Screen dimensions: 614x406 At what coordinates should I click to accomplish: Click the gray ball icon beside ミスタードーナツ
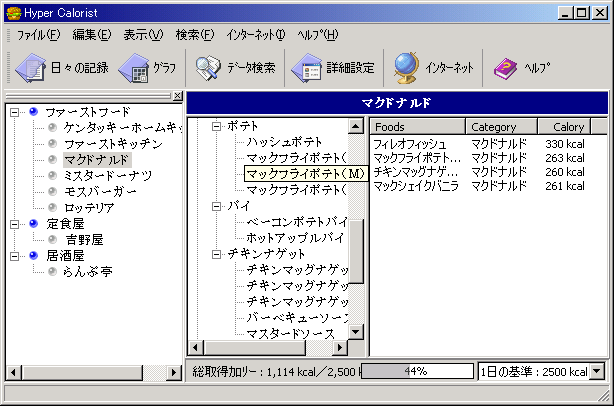click(52, 175)
